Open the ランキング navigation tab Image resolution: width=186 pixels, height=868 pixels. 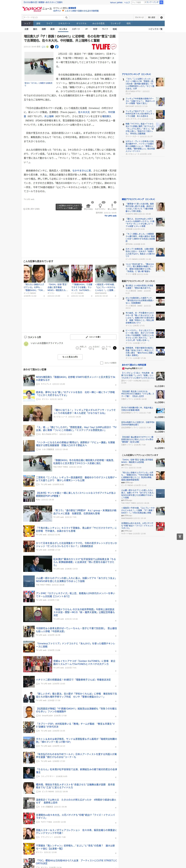115,23
